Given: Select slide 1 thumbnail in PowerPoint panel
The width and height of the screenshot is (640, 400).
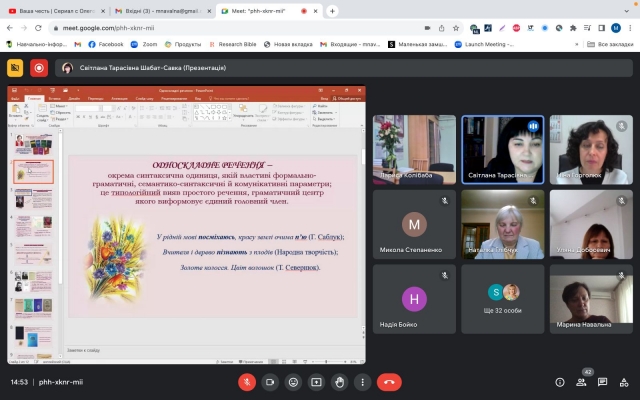Looking at the screenshot, I should [x=33, y=144].
